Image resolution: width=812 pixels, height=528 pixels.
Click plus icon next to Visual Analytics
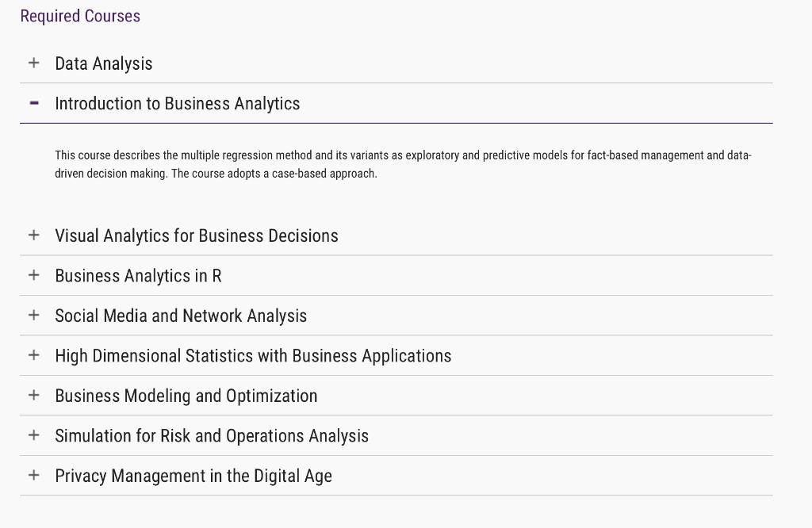click(33, 235)
